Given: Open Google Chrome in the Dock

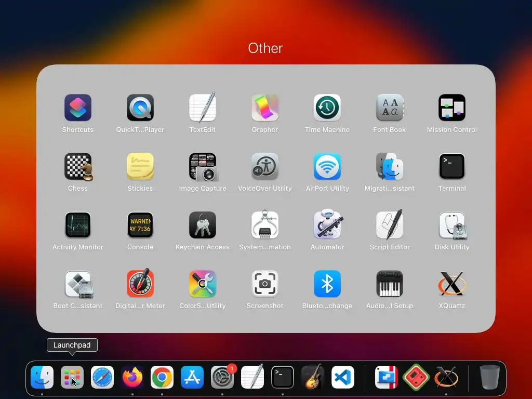Looking at the screenshot, I should point(162,377).
